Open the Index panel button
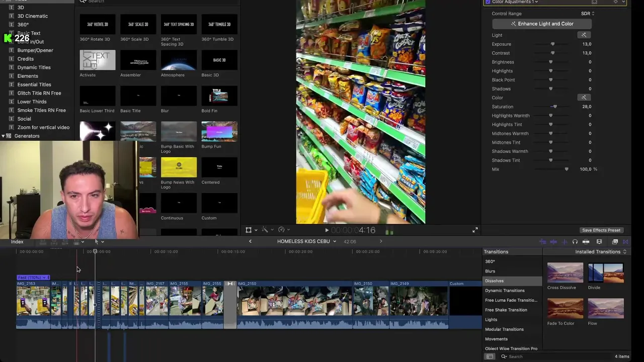Screen dimensions: 644x362 pyautogui.click(x=17, y=242)
